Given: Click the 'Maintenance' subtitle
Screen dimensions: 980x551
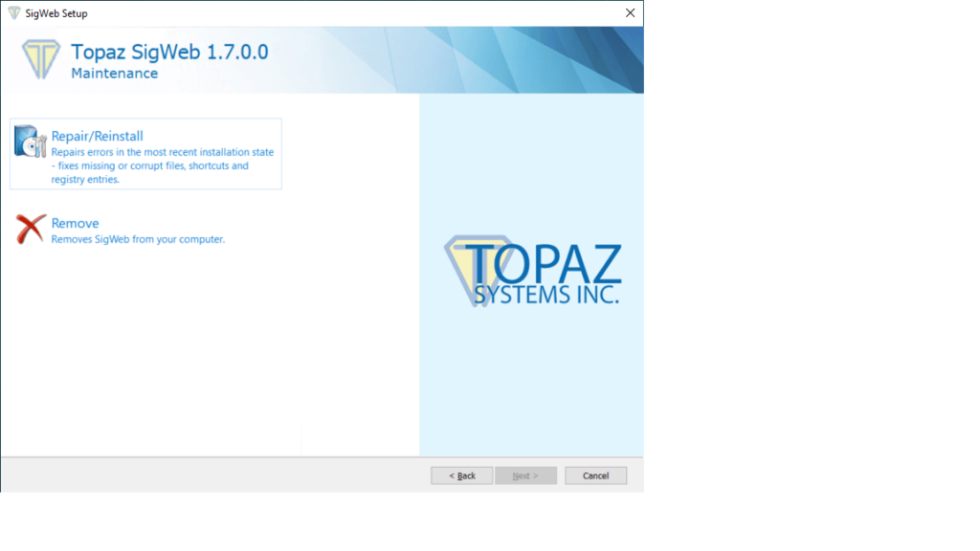Looking at the screenshot, I should [115, 73].
